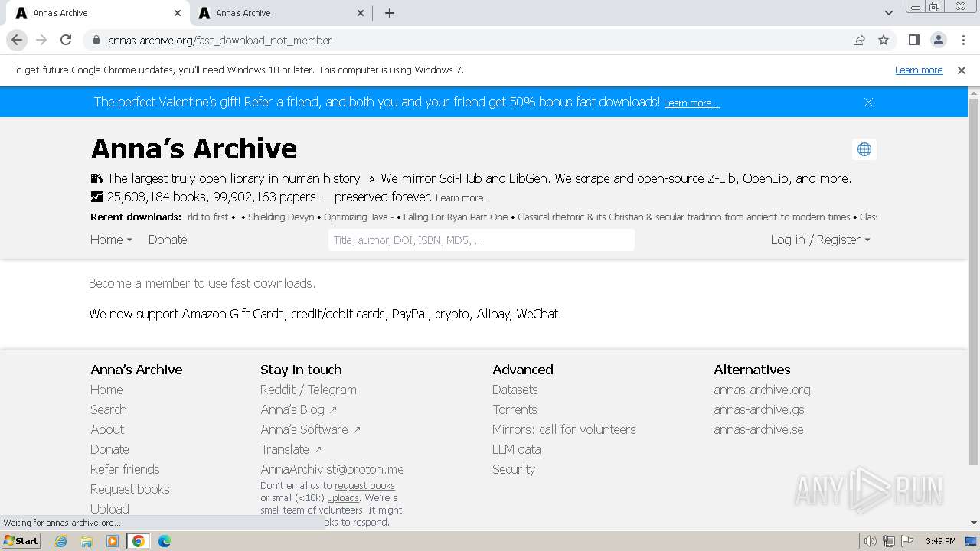Switch to the second Anna's Archive tab

point(279,13)
